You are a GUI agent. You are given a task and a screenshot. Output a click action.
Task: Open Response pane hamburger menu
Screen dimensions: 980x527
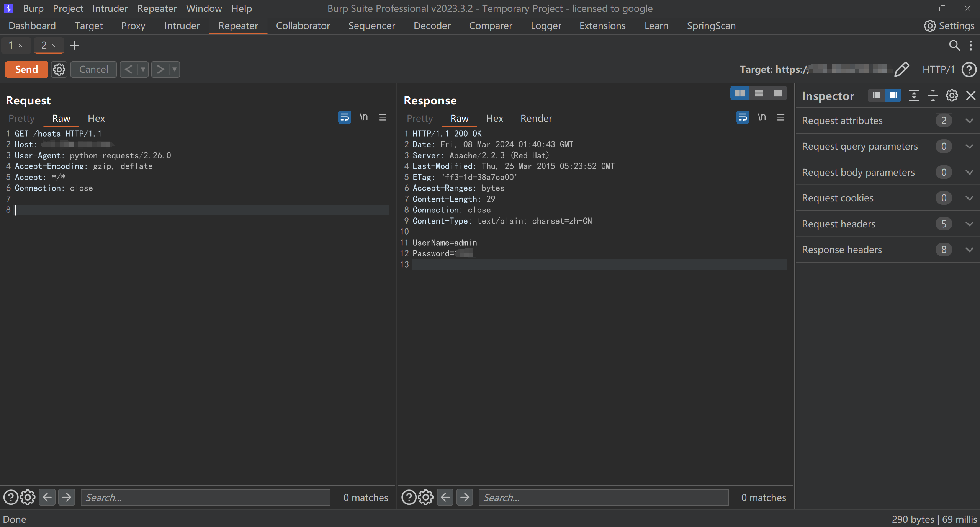(780, 117)
